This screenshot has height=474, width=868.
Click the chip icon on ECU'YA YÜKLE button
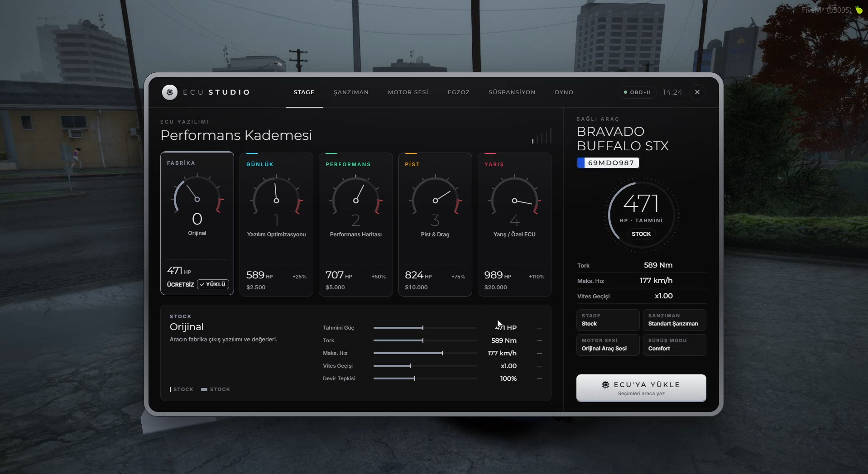(x=605, y=385)
